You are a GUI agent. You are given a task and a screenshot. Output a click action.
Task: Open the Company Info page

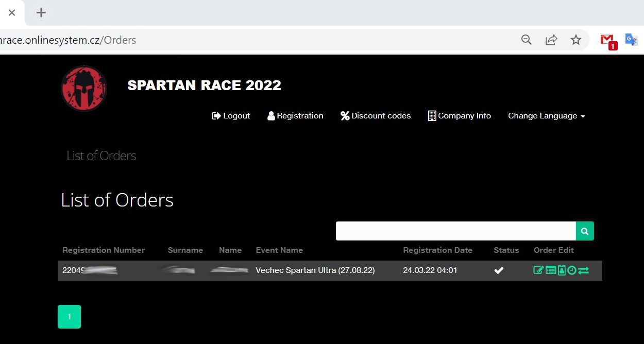tap(459, 116)
